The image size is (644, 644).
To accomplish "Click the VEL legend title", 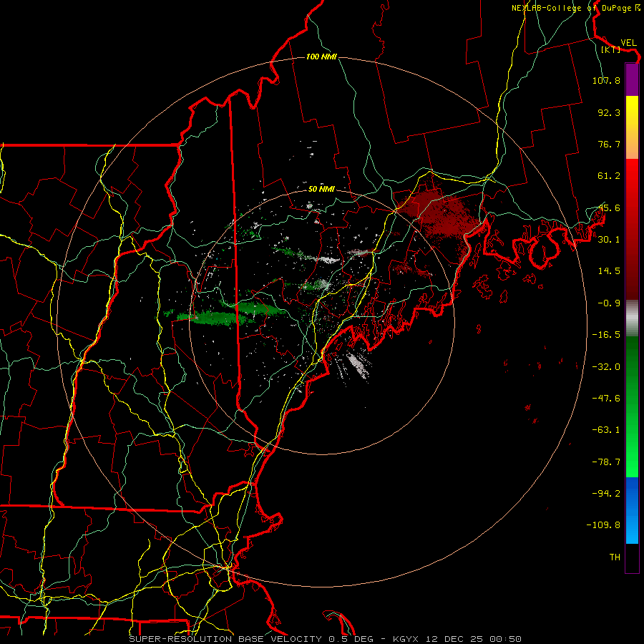I will [x=628, y=43].
